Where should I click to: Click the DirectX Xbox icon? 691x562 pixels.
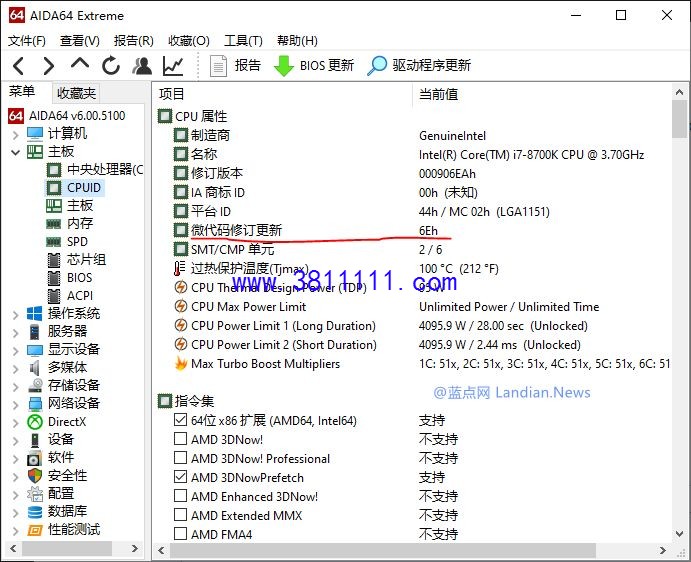35,422
